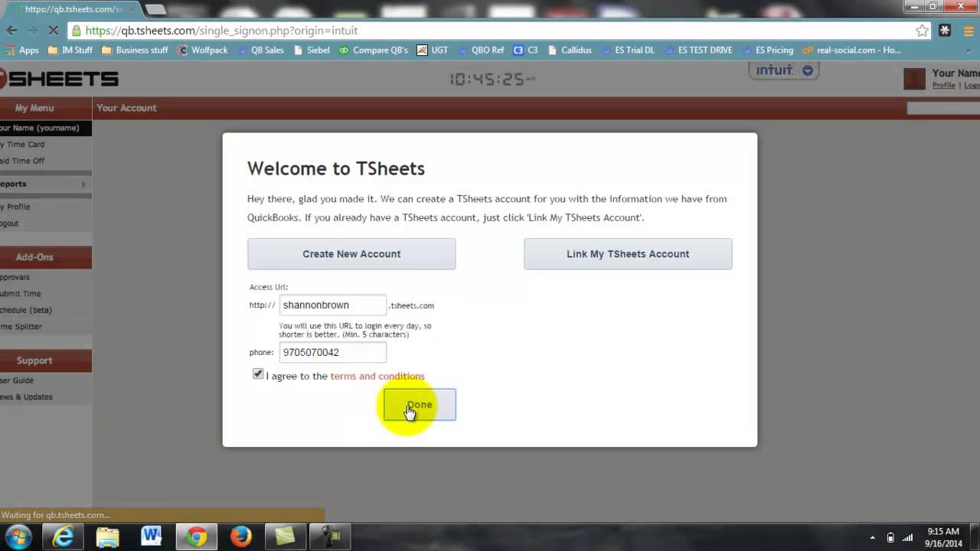Show hidden system tray icons
The width and height of the screenshot is (980, 551).
pos(872,537)
